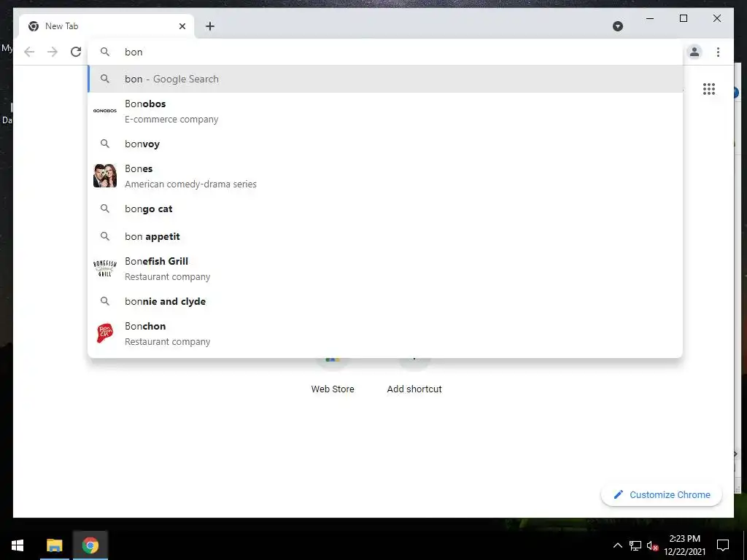This screenshot has width=747, height=560.
Task: Select the Bonchon Restaurant company suggestion
Action: coord(385,333)
